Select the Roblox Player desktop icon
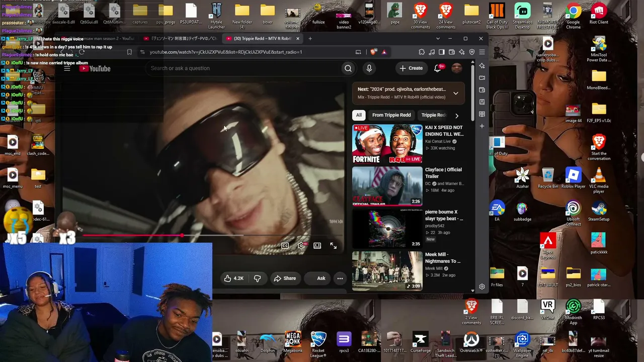 coord(573,179)
